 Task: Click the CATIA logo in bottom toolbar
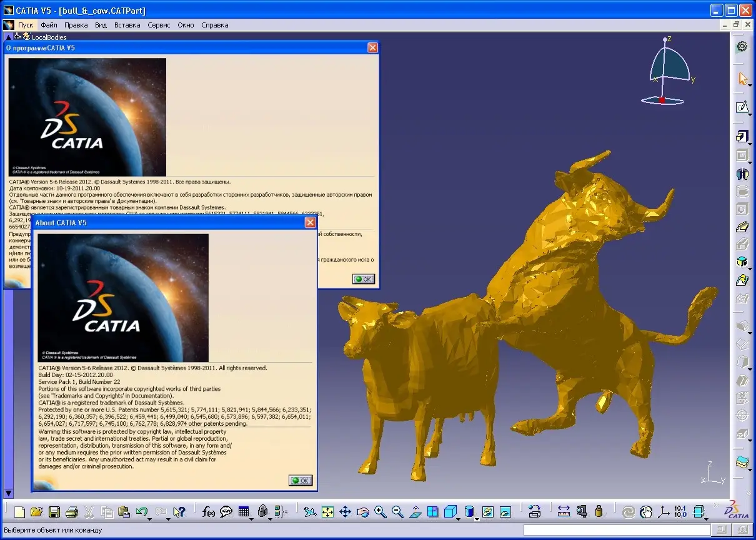[737, 511]
